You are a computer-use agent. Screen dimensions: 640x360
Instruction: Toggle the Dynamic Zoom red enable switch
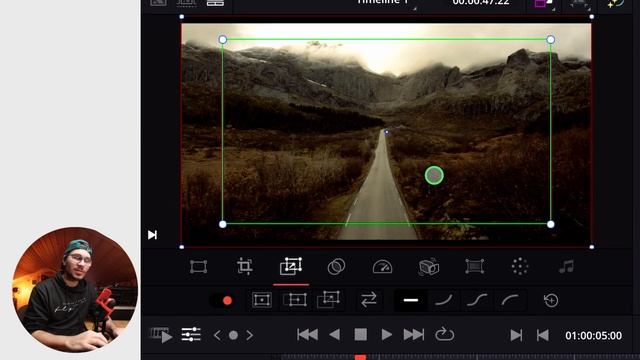(223, 301)
